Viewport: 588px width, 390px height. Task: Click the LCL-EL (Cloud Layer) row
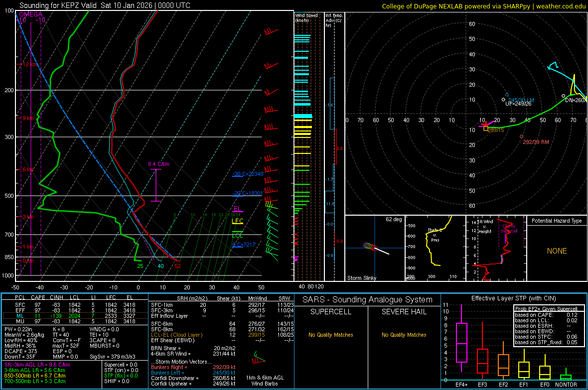222,335
